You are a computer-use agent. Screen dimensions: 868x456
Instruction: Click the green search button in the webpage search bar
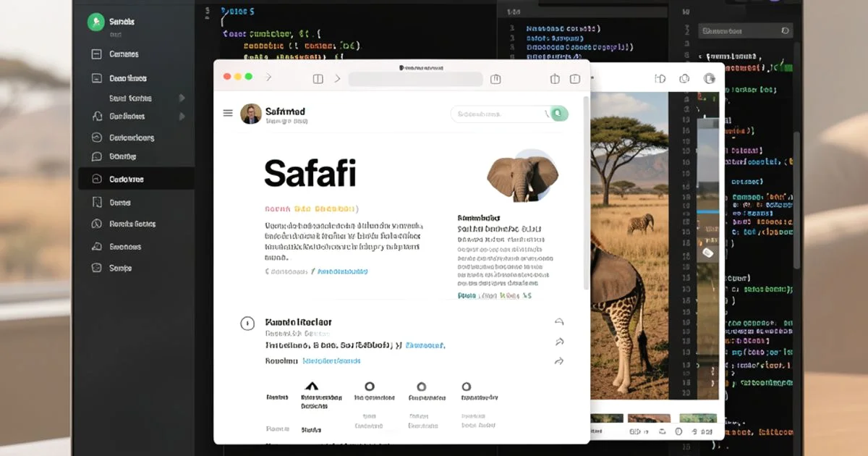click(558, 114)
